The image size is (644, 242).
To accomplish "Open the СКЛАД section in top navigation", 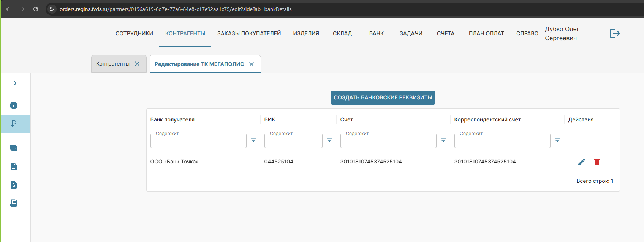I will pyautogui.click(x=342, y=33).
